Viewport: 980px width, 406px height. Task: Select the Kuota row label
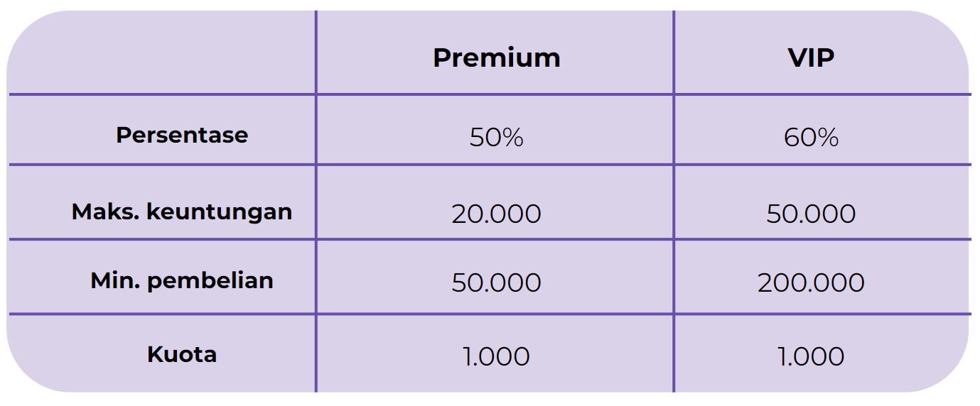click(182, 354)
